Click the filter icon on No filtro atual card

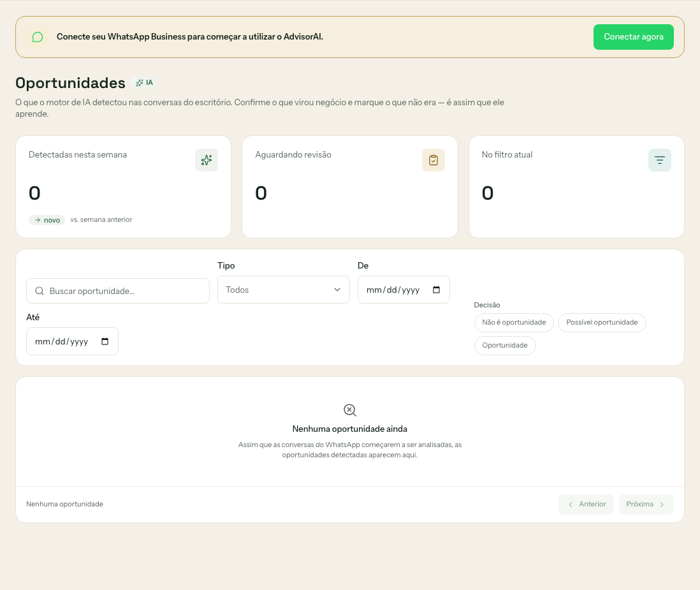659,160
